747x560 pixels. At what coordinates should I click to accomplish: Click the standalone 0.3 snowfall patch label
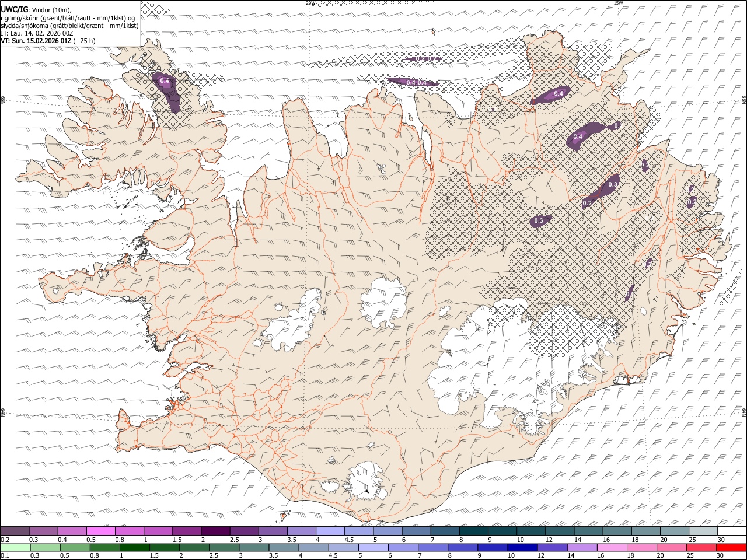point(539,220)
